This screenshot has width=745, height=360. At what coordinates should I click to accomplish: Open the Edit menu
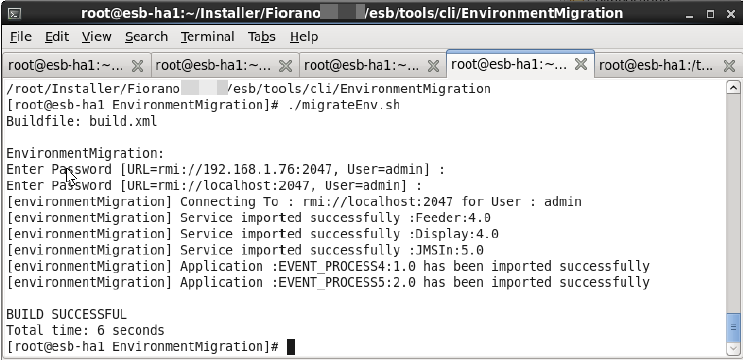[57, 37]
